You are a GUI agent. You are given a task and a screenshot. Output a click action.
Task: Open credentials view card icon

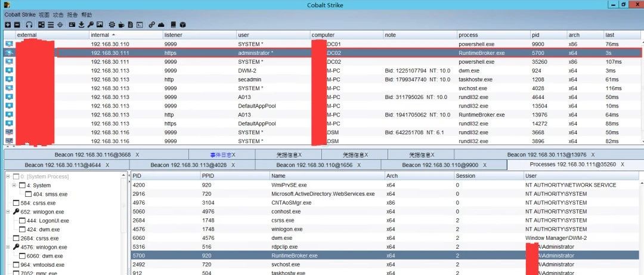click(x=72, y=24)
